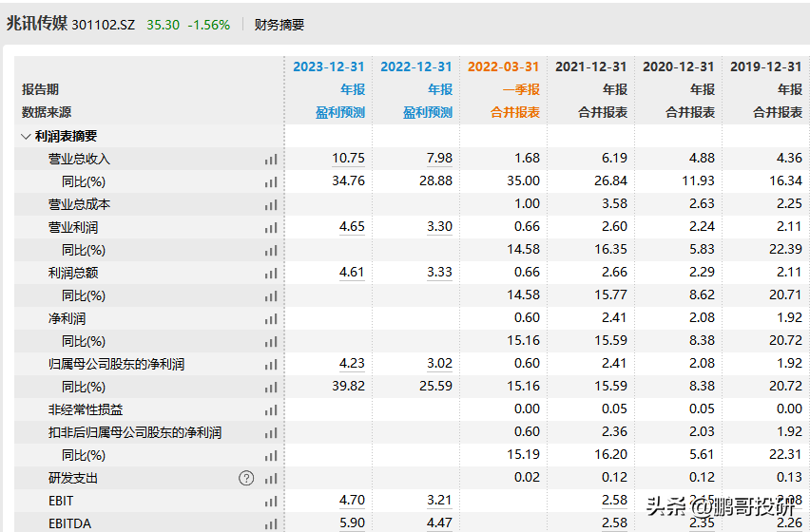Click the 2023-12-31 report date header

coord(329,67)
